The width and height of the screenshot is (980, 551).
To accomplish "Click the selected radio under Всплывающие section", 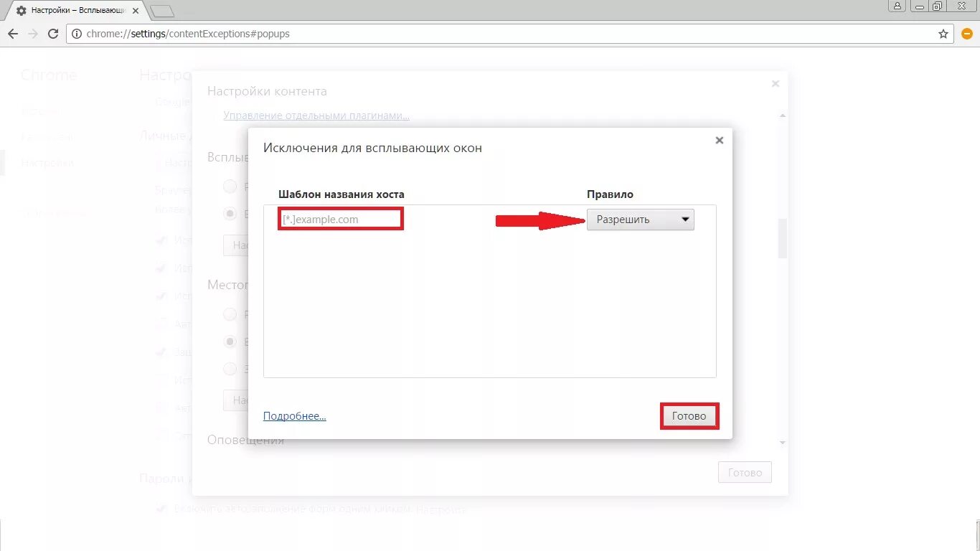I will coord(230,213).
